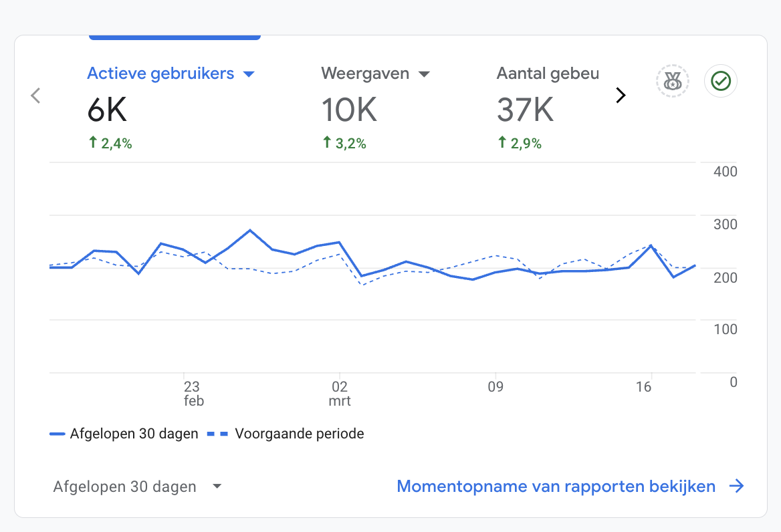Image resolution: width=781 pixels, height=532 pixels.
Task: Click the green checkmark data quality icon
Action: click(721, 82)
